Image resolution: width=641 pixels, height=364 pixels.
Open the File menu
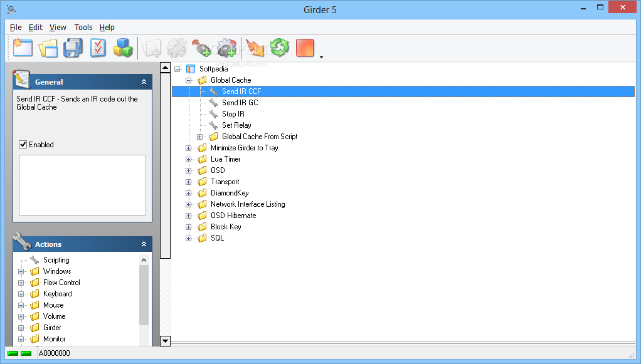[x=16, y=28]
